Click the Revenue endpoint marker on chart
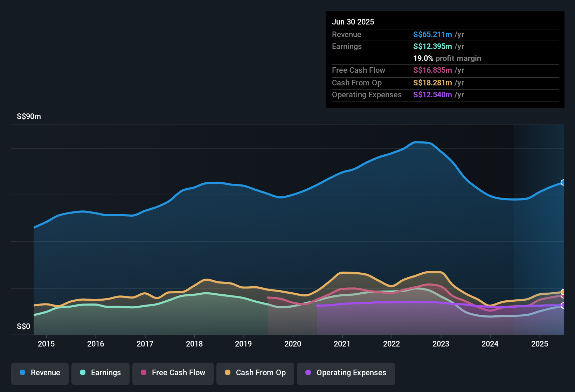 click(563, 182)
